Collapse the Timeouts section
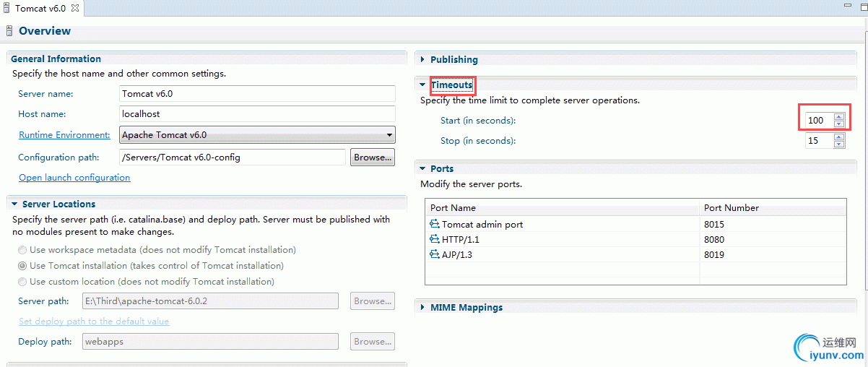The image size is (868, 367). [422, 85]
